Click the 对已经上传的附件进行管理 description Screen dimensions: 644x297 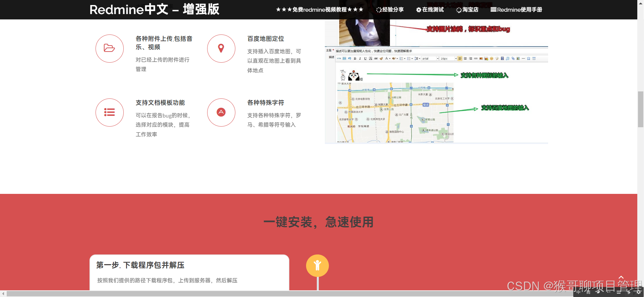click(163, 64)
